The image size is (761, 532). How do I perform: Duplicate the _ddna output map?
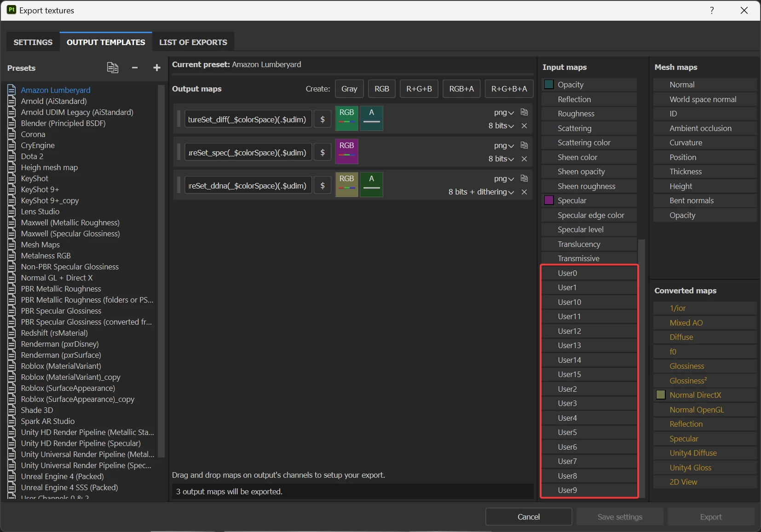(524, 178)
